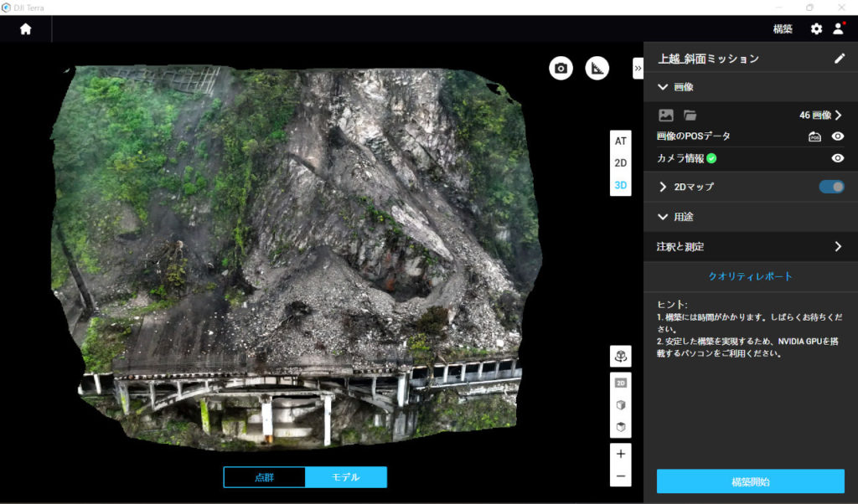This screenshot has height=504, width=858.
Task: Click the zoom in plus control
Action: tap(620, 453)
